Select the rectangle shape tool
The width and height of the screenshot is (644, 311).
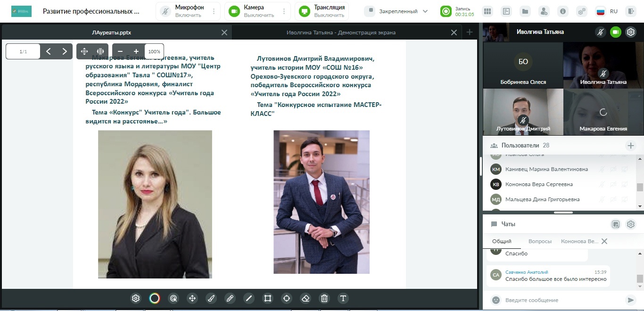[268, 298]
